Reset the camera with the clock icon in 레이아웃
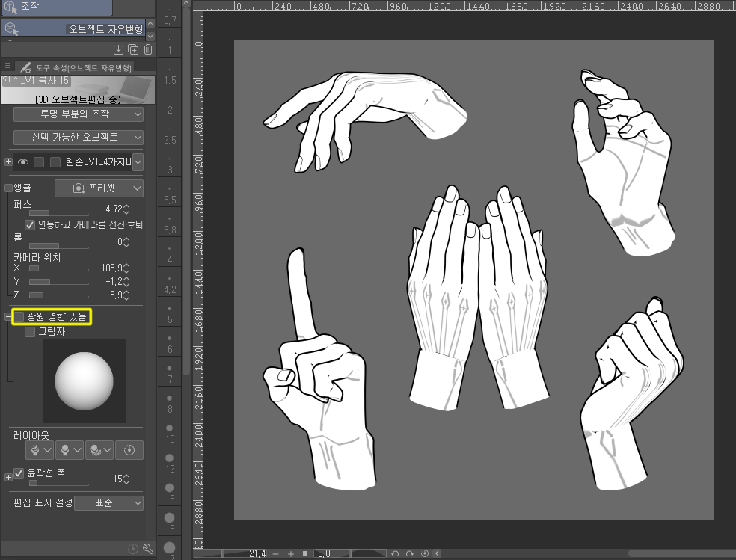 click(129, 450)
